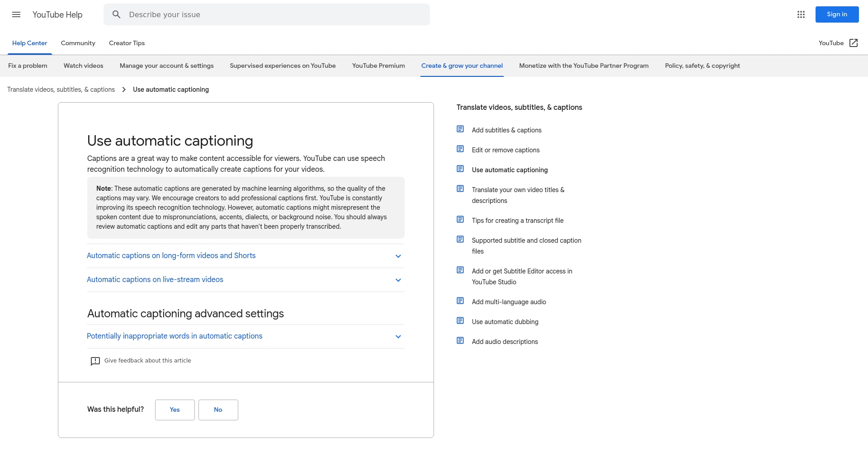Click Give feedback about this article

pos(147,361)
